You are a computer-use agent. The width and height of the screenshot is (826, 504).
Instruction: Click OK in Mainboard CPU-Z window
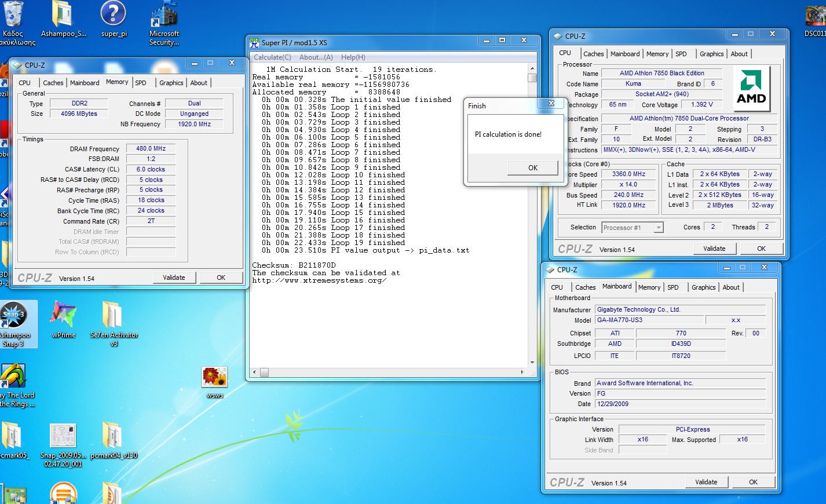pos(753,482)
